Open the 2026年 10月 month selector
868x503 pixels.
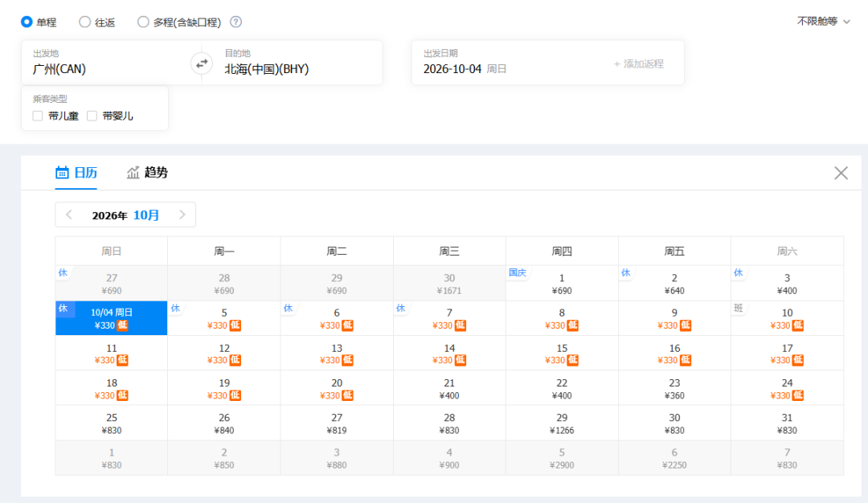125,215
